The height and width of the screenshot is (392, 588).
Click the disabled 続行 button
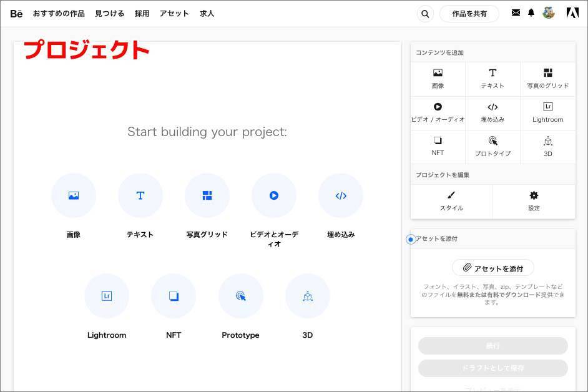[492, 345]
